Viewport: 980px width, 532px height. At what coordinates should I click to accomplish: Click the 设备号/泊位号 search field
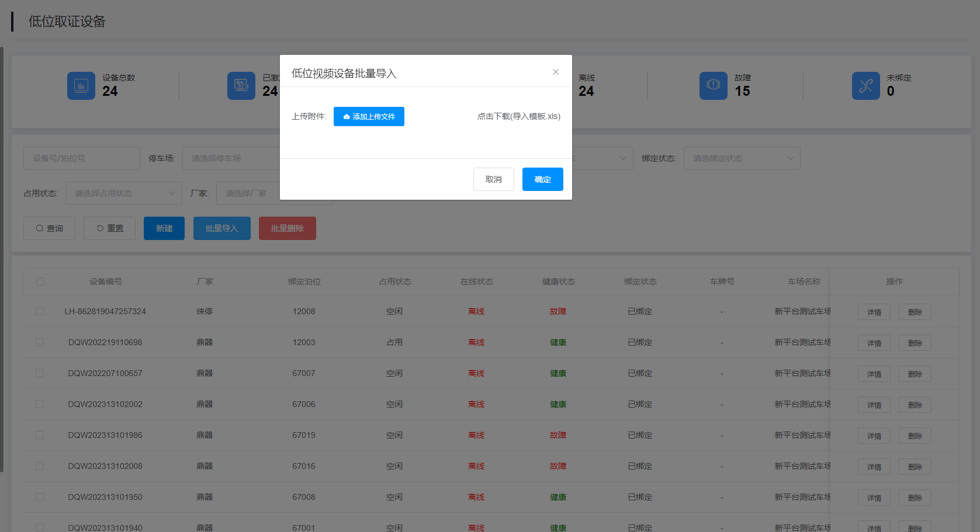[x=81, y=158]
